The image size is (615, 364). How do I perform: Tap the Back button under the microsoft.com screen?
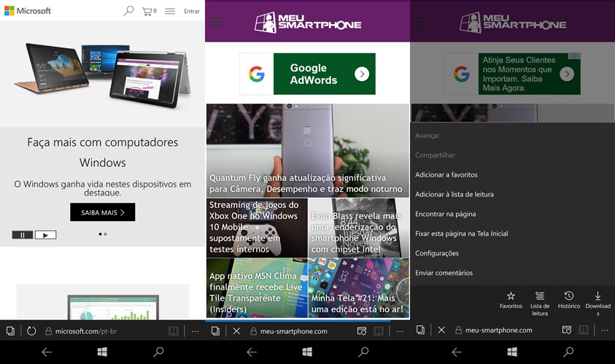tap(47, 352)
